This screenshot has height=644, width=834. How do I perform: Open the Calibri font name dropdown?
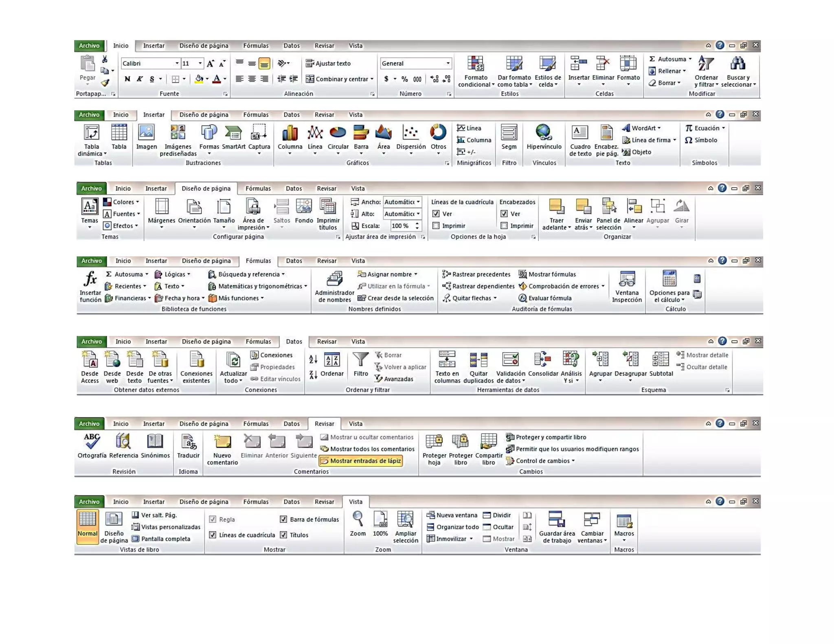(x=177, y=63)
